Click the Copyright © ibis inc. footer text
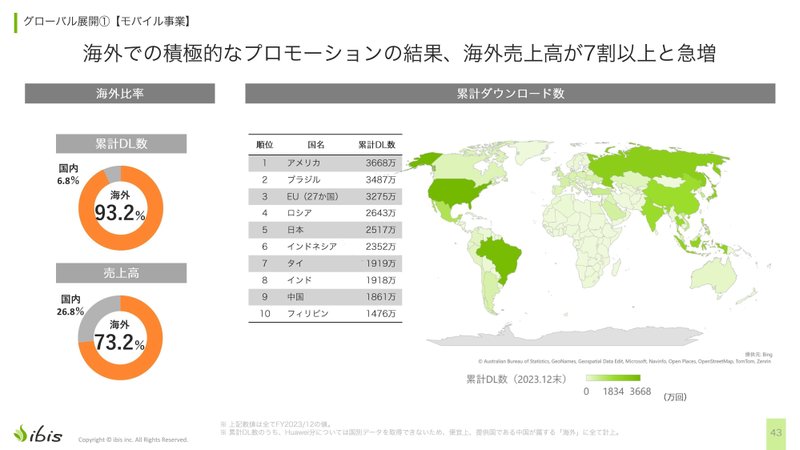 [133, 439]
